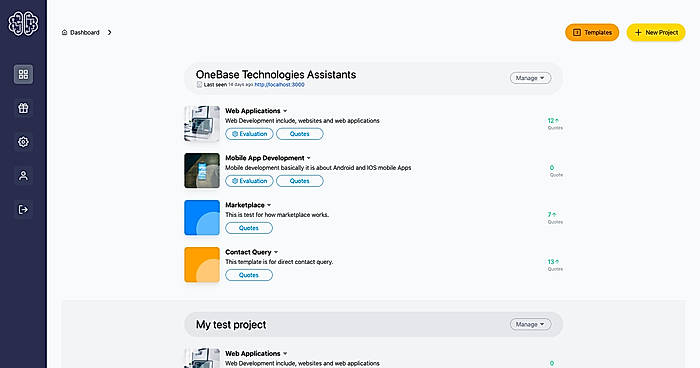
Task: Open the dashboard grid icon in sidebar
Action: click(x=23, y=74)
